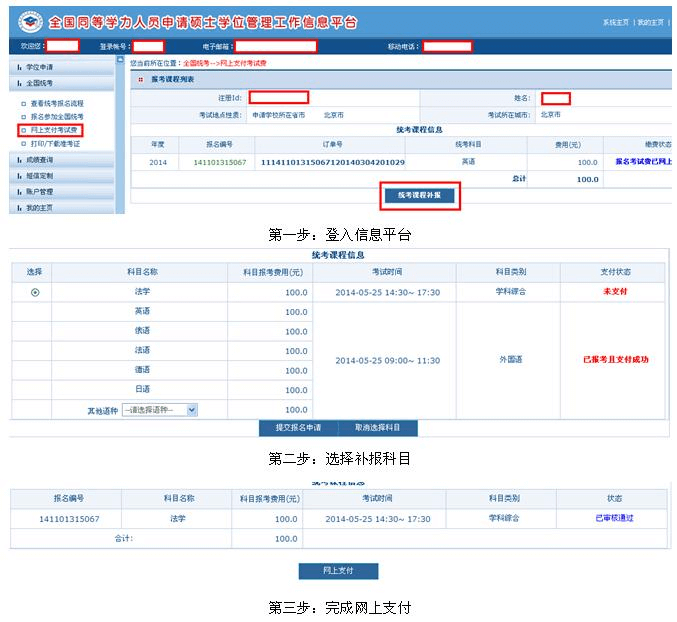
Task: Click the 取消选择科目 button
Action: [377, 428]
